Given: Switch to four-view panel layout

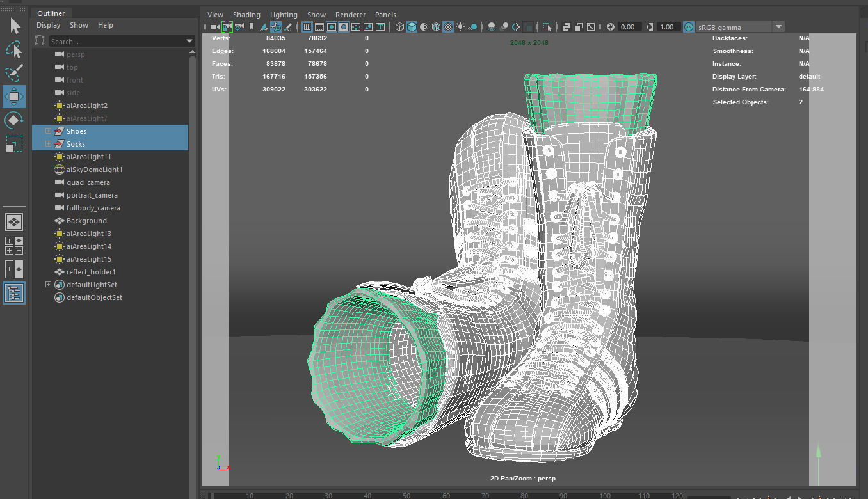Looking at the screenshot, I should pos(14,246).
